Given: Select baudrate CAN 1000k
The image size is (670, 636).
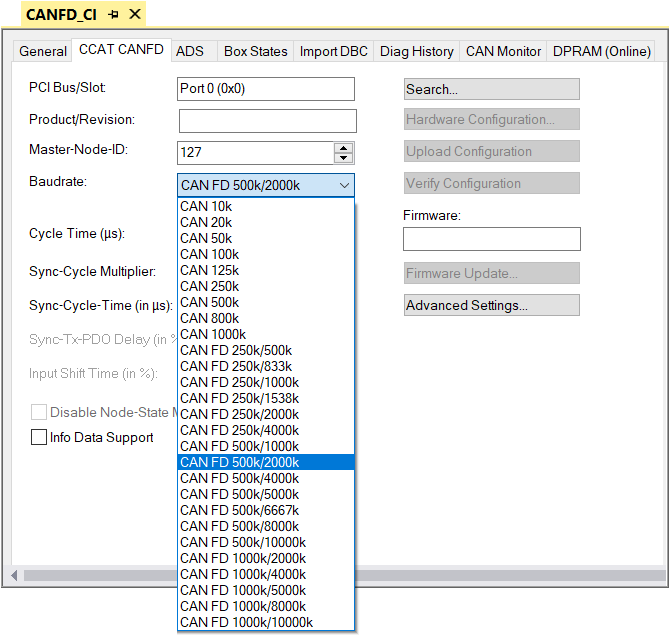Looking at the screenshot, I should tap(266, 334).
